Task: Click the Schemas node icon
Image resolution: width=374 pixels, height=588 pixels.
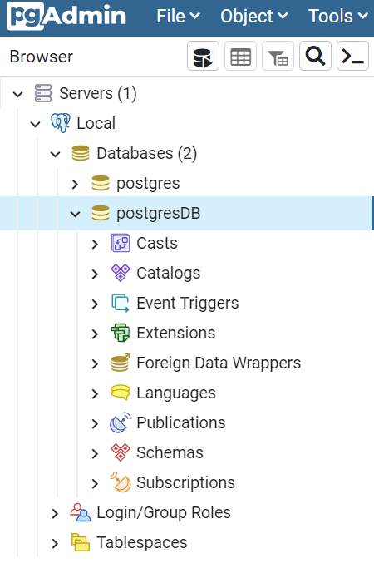Action: (121, 452)
